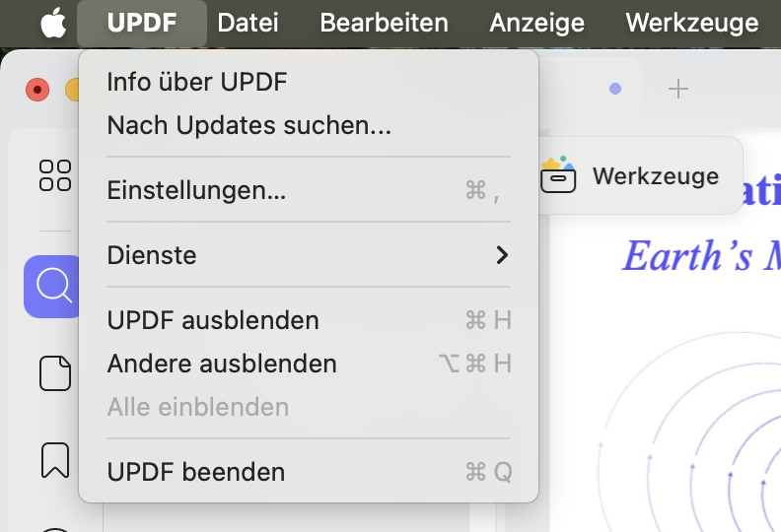Click the UPDF menu bar item
The image size is (781, 532).
[x=142, y=23]
